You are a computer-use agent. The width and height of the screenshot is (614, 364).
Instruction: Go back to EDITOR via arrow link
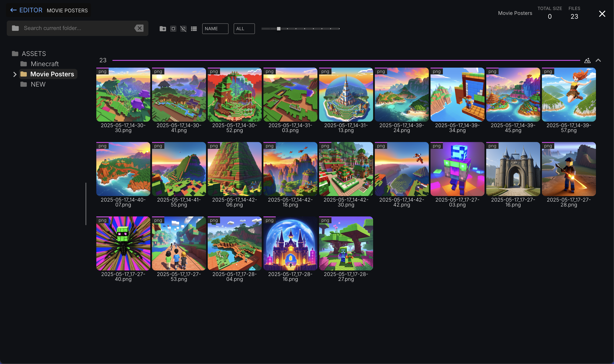26,10
